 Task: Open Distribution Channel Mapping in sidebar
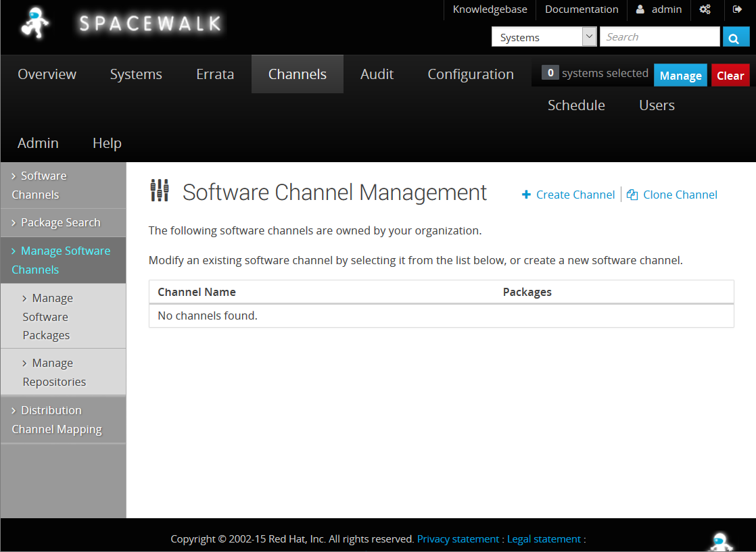(57, 420)
